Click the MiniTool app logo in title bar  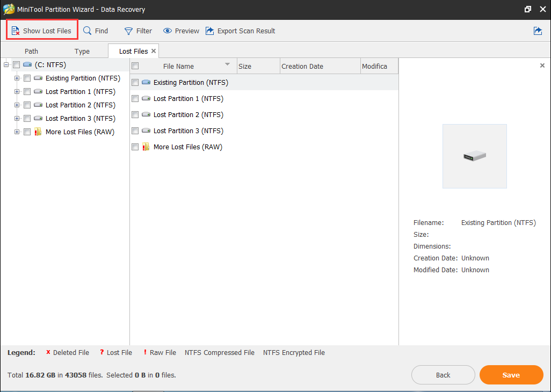click(9, 10)
